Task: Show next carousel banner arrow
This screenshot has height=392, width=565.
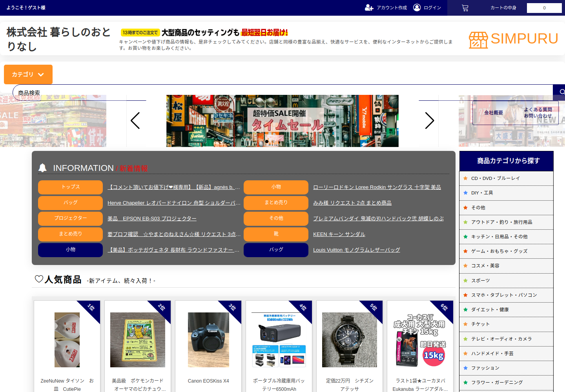Action: pyautogui.click(x=430, y=120)
